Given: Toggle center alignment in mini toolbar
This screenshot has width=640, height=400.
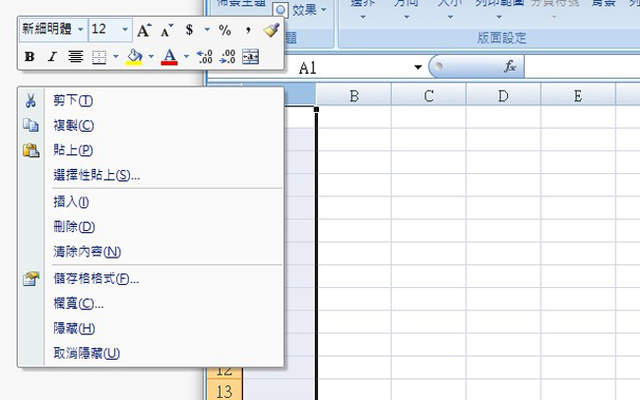Looking at the screenshot, I should click(74, 57).
